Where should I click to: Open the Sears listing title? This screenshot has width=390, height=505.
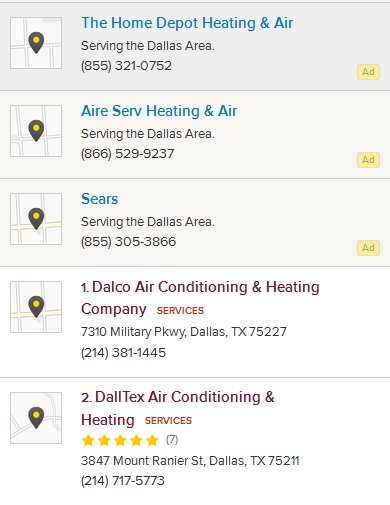click(x=99, y=199)
